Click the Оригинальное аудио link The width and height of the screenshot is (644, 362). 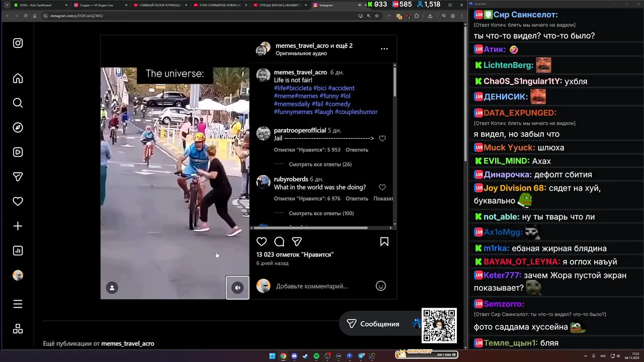coord(301,53)
